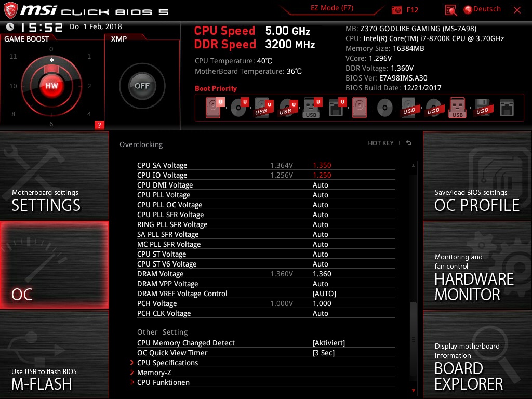Edit the PCH Voltage value 1.000
Screen dimensions: 532x399
(x=322, y=303)
